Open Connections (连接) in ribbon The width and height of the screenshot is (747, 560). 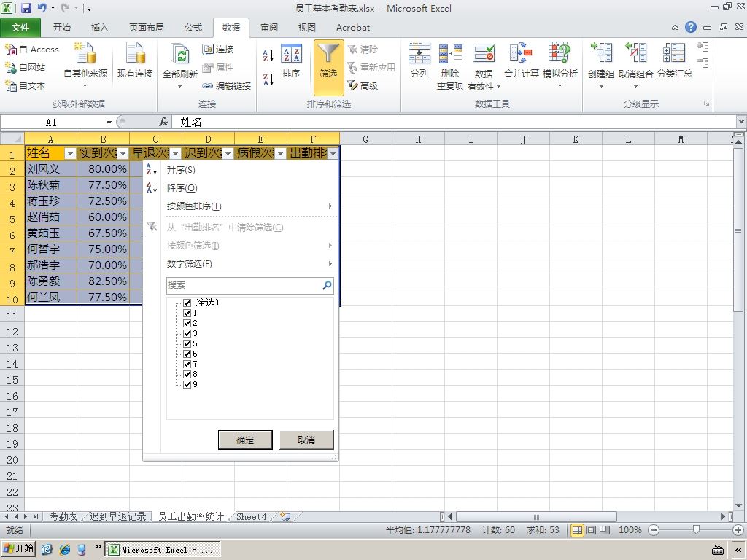point(217,49)
